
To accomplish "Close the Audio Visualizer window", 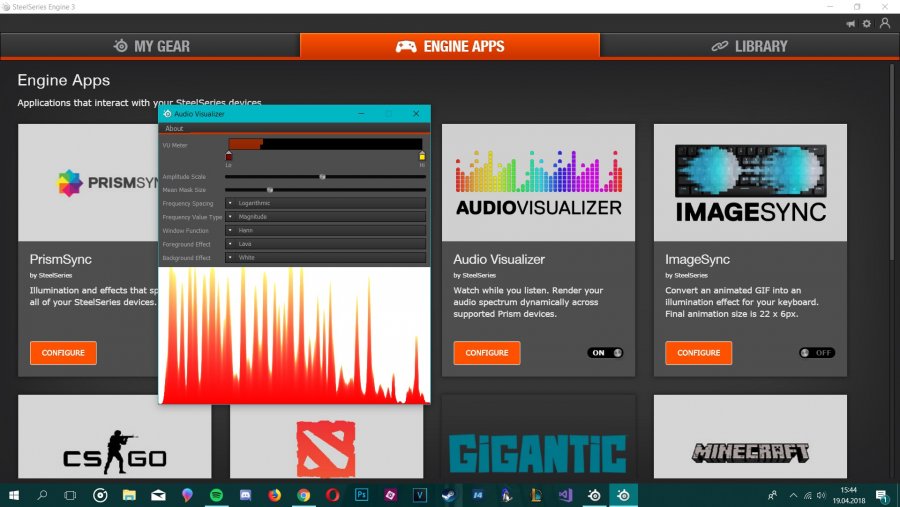I will point(416,114).
